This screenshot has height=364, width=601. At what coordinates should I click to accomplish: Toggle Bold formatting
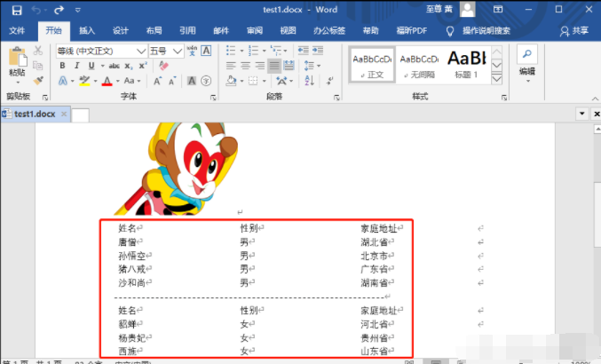[x=62, y=66]
